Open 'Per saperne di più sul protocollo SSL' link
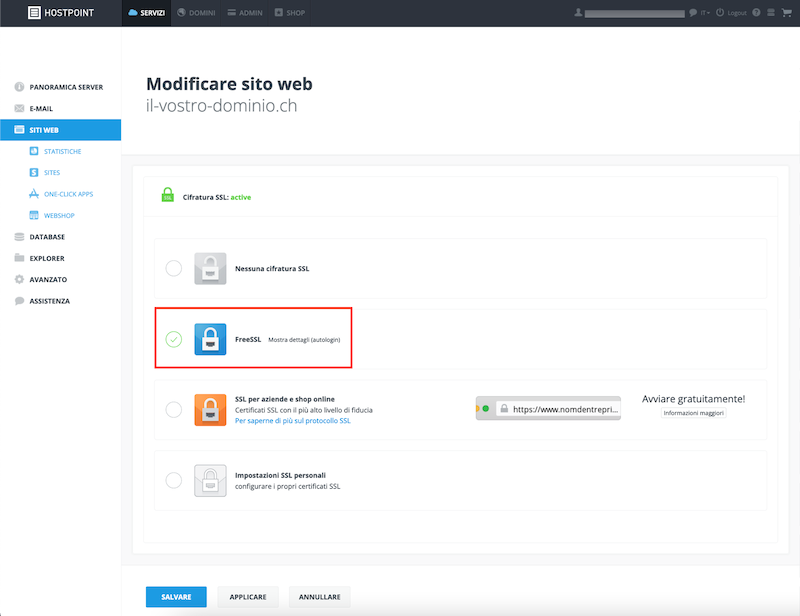800x616 pixels. [x=293, y=421]
